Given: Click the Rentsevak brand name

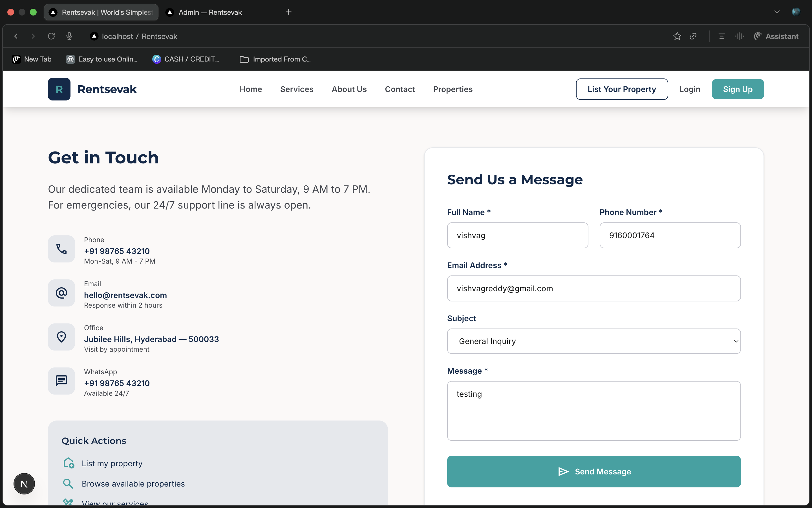Looking at the screenshot, I should click(x=107, y=89).
